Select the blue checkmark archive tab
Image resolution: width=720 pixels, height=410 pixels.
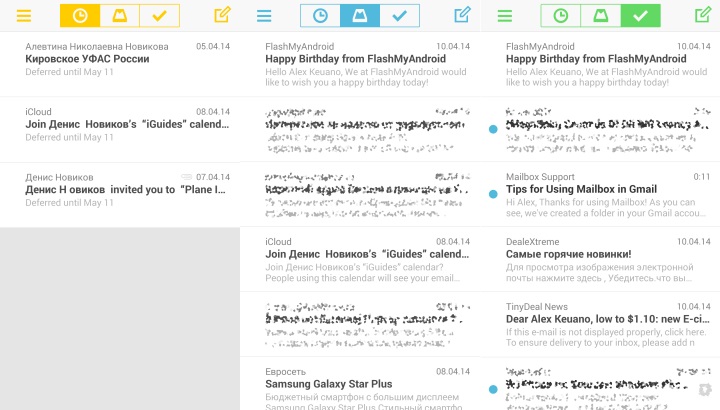click(x=399, y=16)
